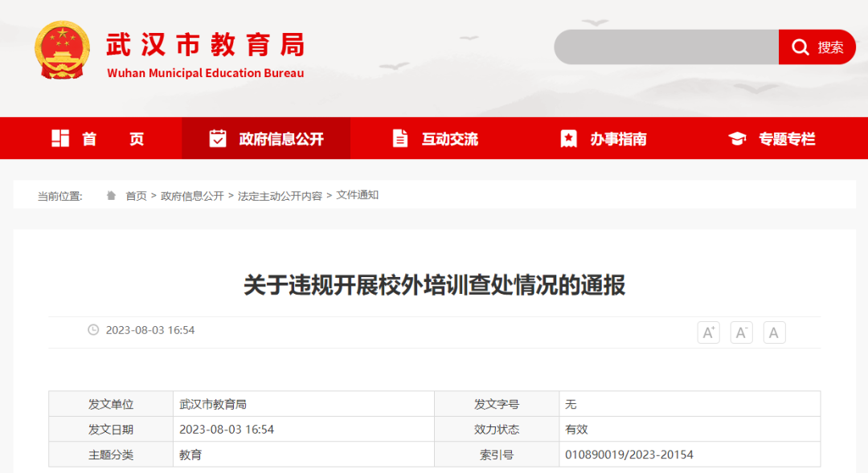
Task: Click the magnifier search icon
Action: pyautogui.click(x=800, y=47)
